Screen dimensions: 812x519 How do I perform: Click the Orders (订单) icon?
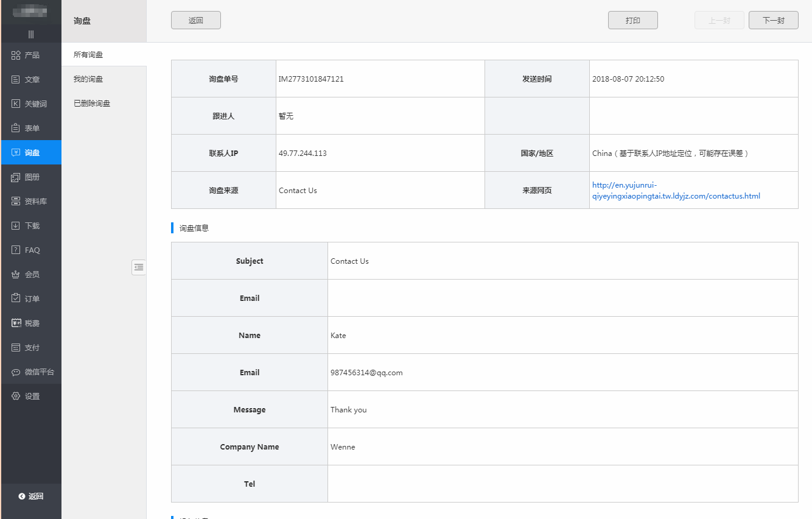point(16,299)
